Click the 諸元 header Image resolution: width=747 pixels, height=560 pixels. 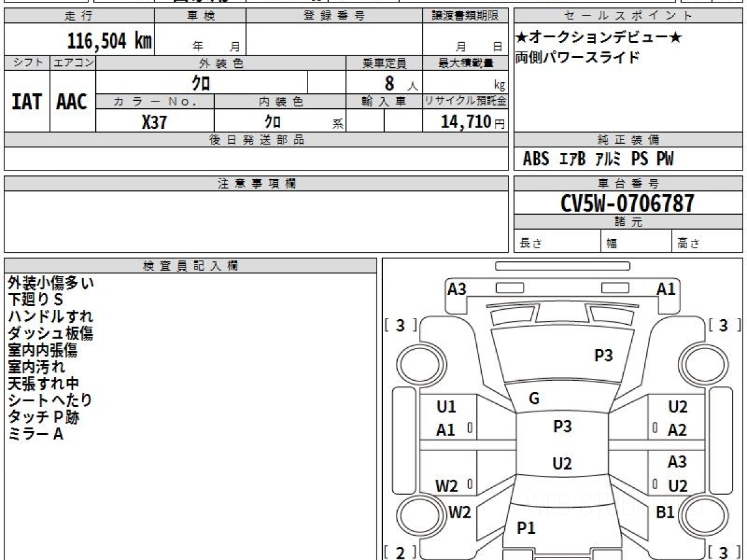628,222
